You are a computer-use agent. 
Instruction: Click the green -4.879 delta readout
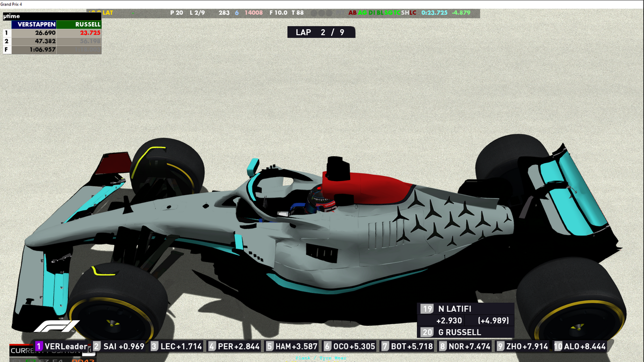point(460,13)
